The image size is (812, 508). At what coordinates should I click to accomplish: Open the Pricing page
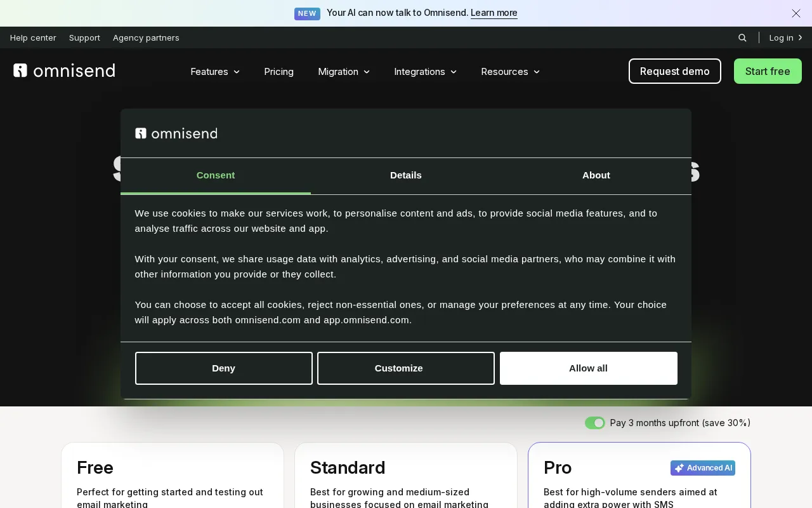278,72
